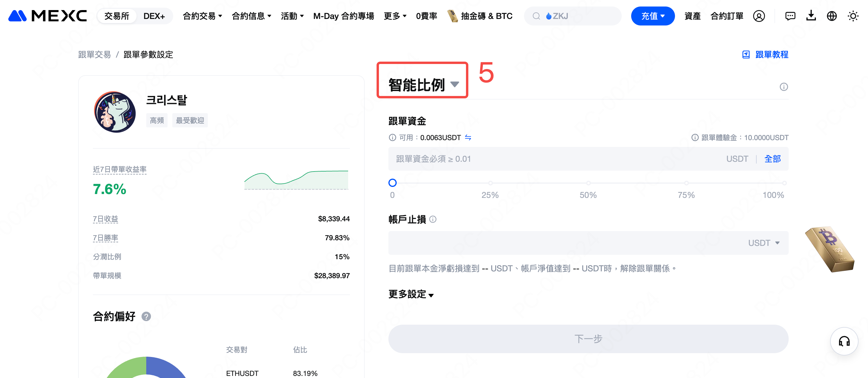Click the info icon beside 帳戶止損
868x378 pixels.
[x=433, y=220]
